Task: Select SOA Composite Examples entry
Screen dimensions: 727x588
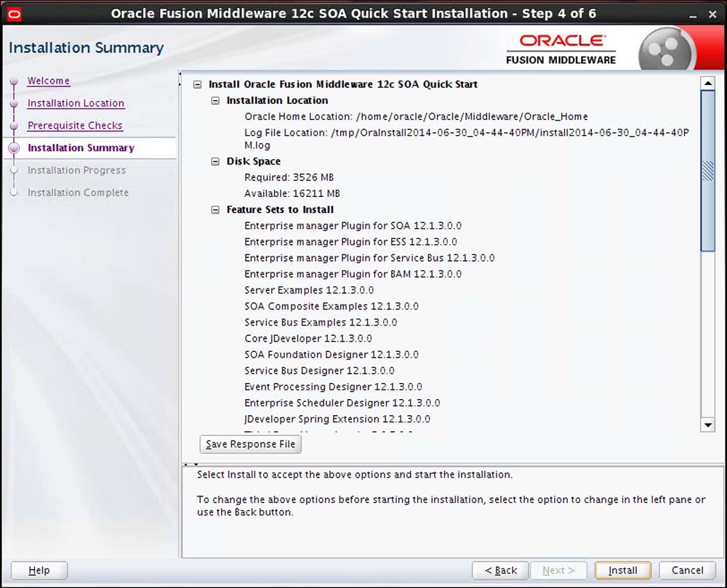Action: [x=332, y=306]
